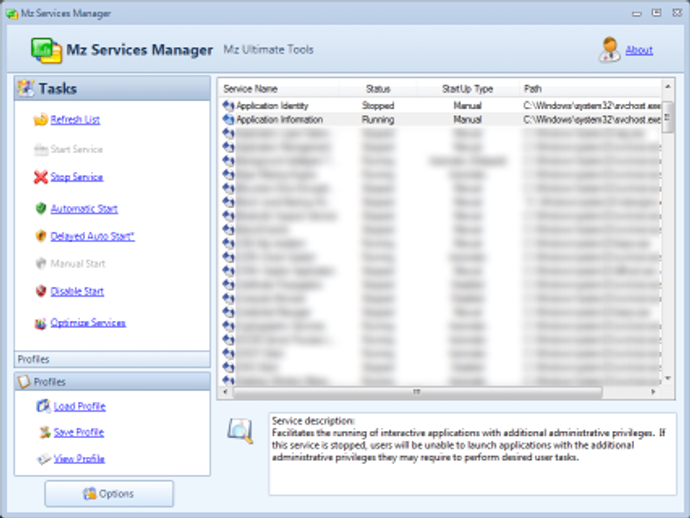Click the horizontal scroll right arrow
Image resolution: width=690 pixels, height=518 pixels.
point(653,392)
